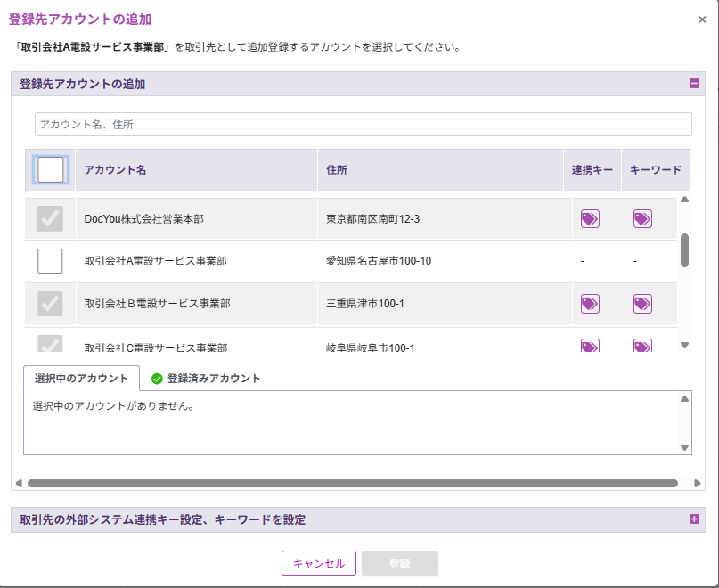Collapse the 登録先アカウントの追加 section
The width and height of the screenshot is (719, 588).
694,84
